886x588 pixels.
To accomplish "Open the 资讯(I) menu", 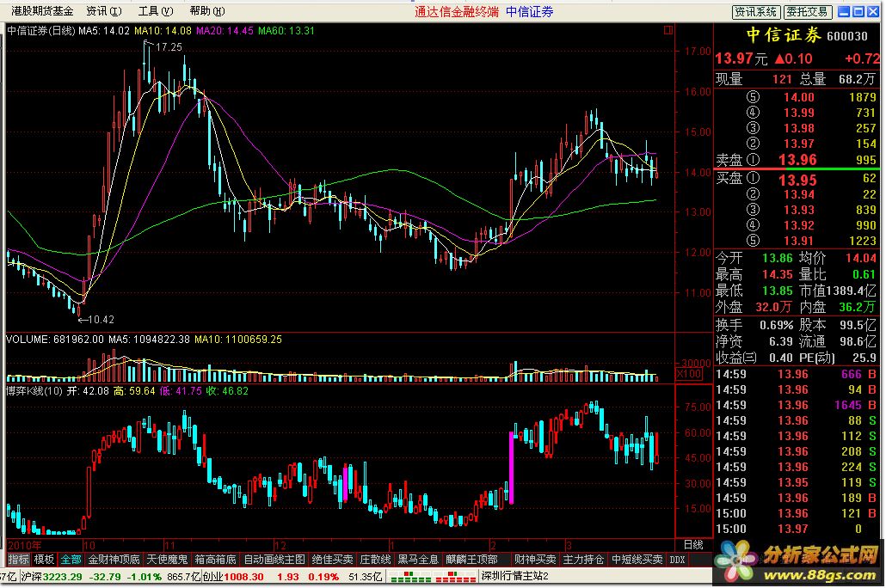I will coord(104,11).
